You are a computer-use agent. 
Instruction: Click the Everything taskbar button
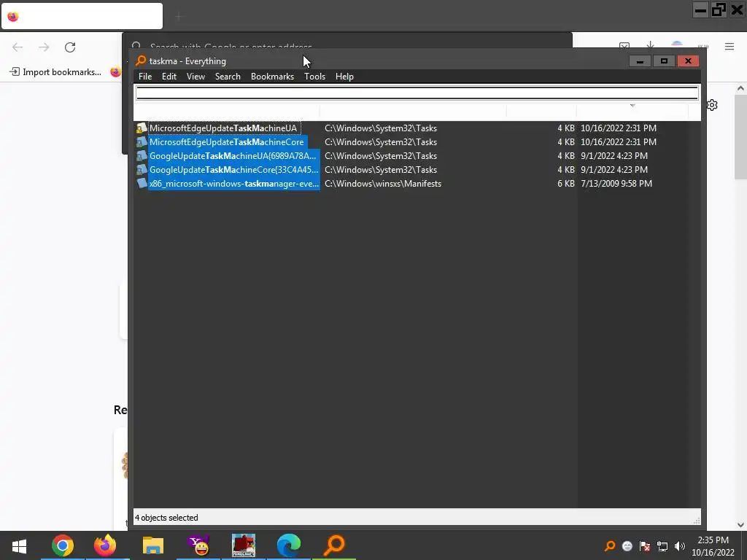click(334, 545)
